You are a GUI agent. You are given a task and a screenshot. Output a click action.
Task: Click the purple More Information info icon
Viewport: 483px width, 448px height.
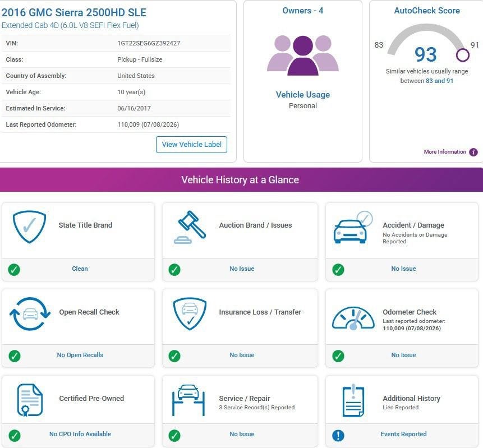pos(473,152)
